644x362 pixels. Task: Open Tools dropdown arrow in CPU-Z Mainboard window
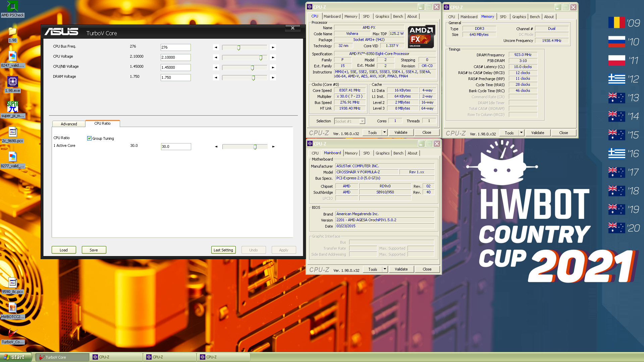pos(385,269)
